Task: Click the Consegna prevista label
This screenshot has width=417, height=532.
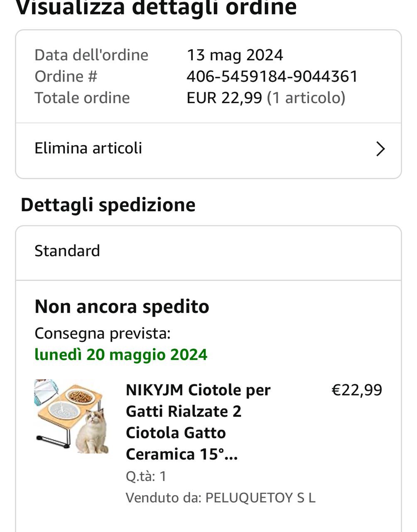Action: pyautogui.click(x=102, y=333)
